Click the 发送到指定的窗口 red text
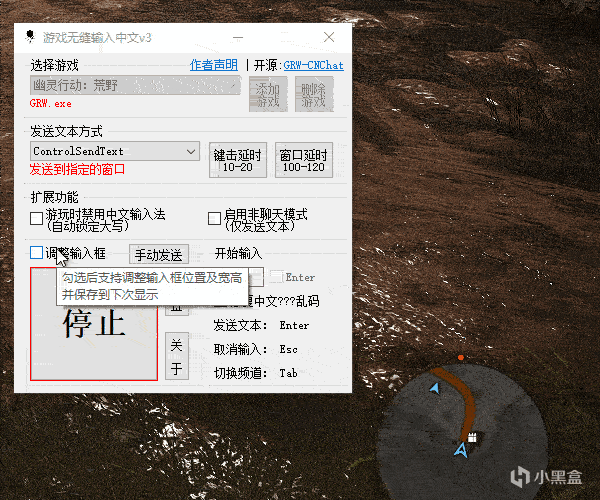This screenshot has width=600, height=500. [77, 169]
